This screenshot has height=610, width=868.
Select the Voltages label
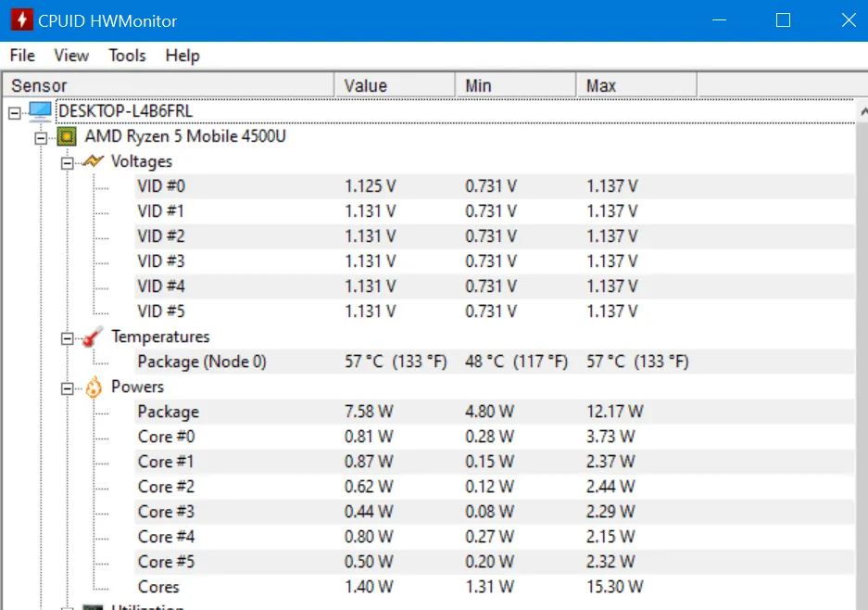[142, 161]
